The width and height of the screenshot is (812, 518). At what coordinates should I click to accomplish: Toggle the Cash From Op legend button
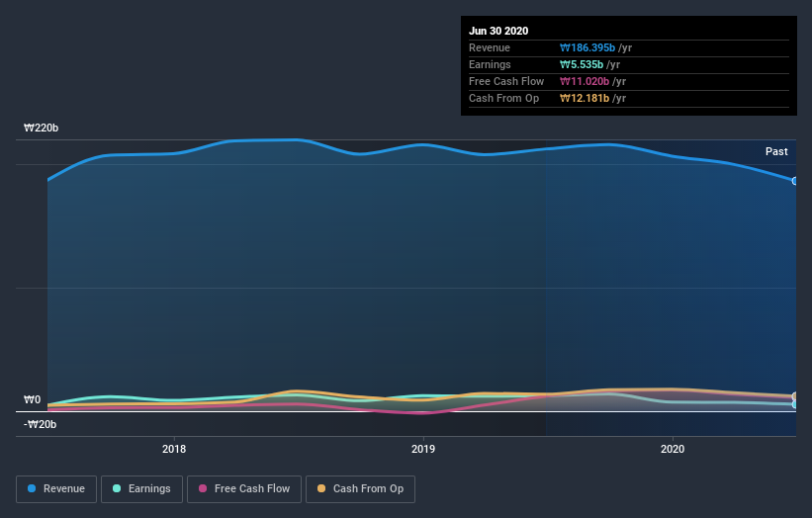[360, 489]
